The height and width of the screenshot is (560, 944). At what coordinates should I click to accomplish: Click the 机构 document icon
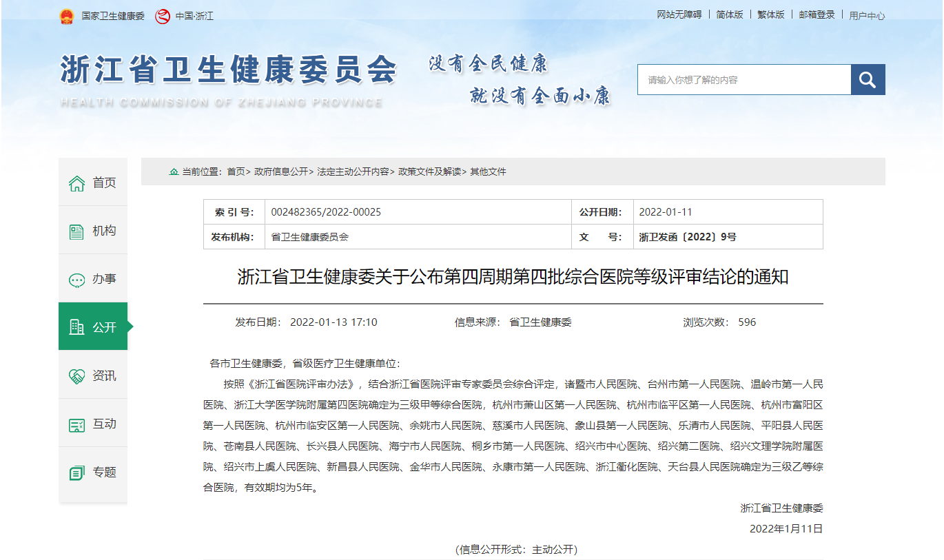tap(76, 231)
